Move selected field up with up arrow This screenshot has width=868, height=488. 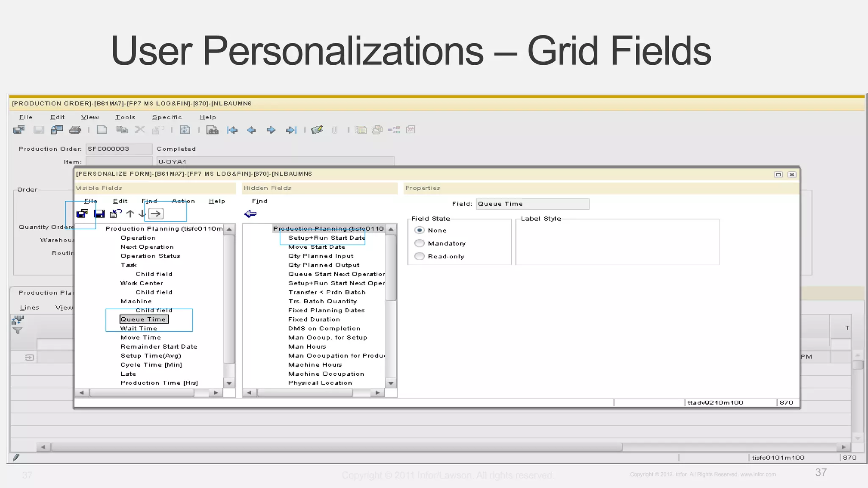pyautogui.click(x=130, y=214)
